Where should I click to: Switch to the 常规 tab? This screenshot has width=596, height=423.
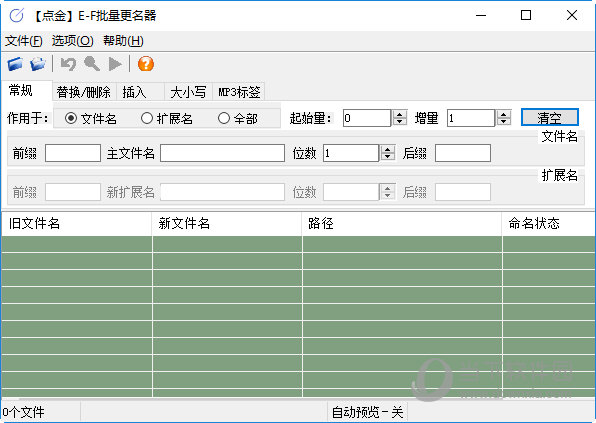27,90
